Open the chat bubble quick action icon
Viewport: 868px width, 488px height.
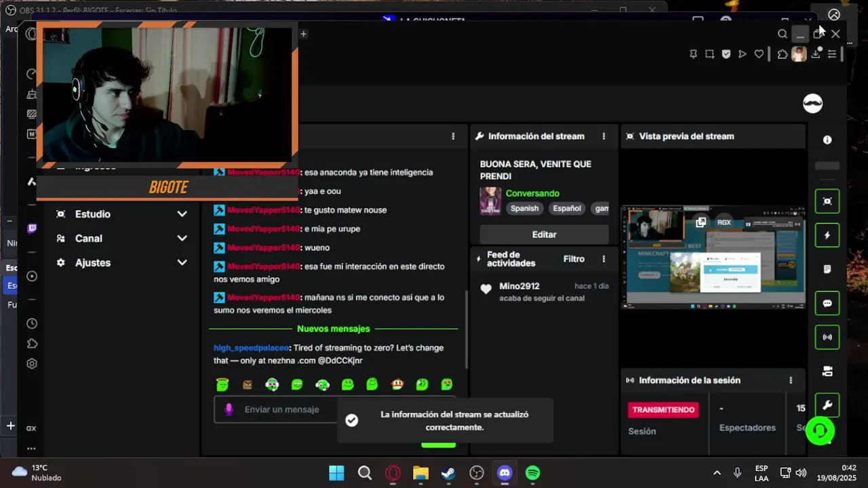point(827,303)
